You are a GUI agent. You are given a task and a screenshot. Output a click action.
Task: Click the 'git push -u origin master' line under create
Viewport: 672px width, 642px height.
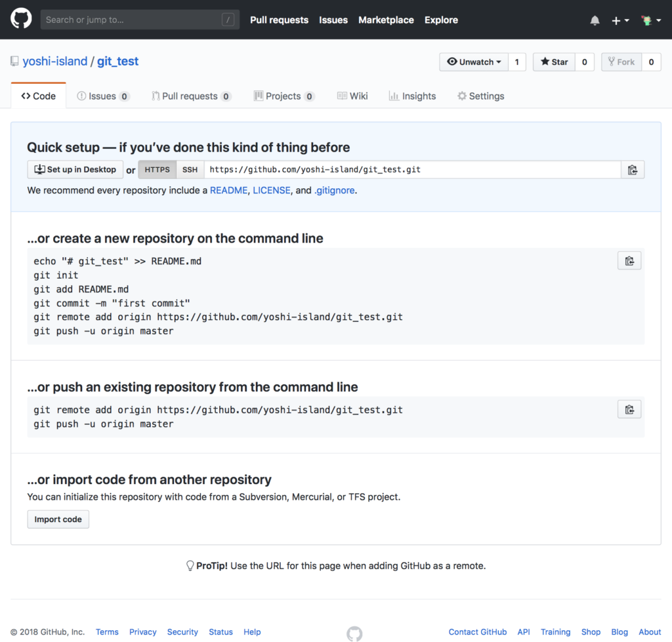pyautogui.click(x=103, y=331)
